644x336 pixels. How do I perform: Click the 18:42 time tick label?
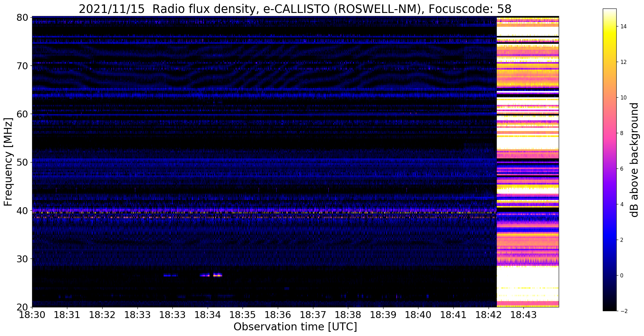[489, 315]
